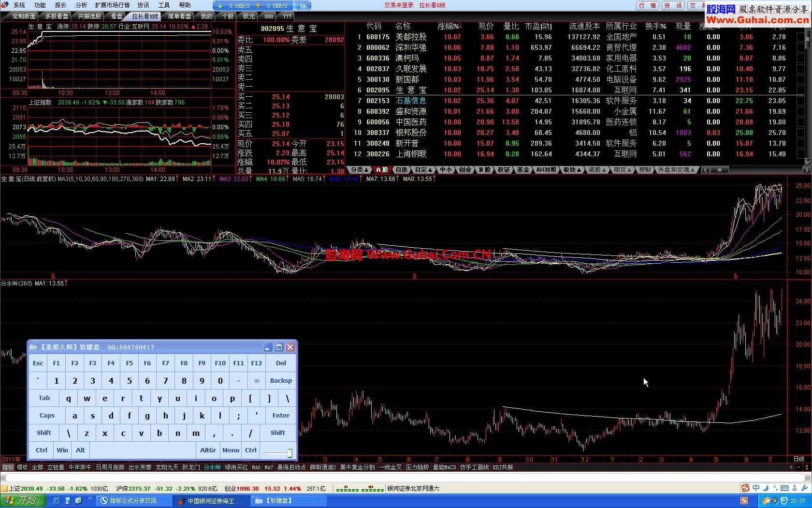The image size is (812, 508).
Task: Open Windows 开始 start button
Action: pyautogui.click(x=22, y=501)
